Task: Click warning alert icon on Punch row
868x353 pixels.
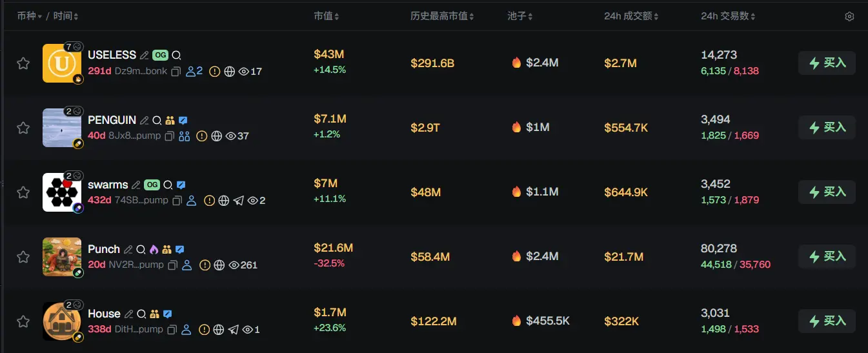Action: tap(205, 265)
